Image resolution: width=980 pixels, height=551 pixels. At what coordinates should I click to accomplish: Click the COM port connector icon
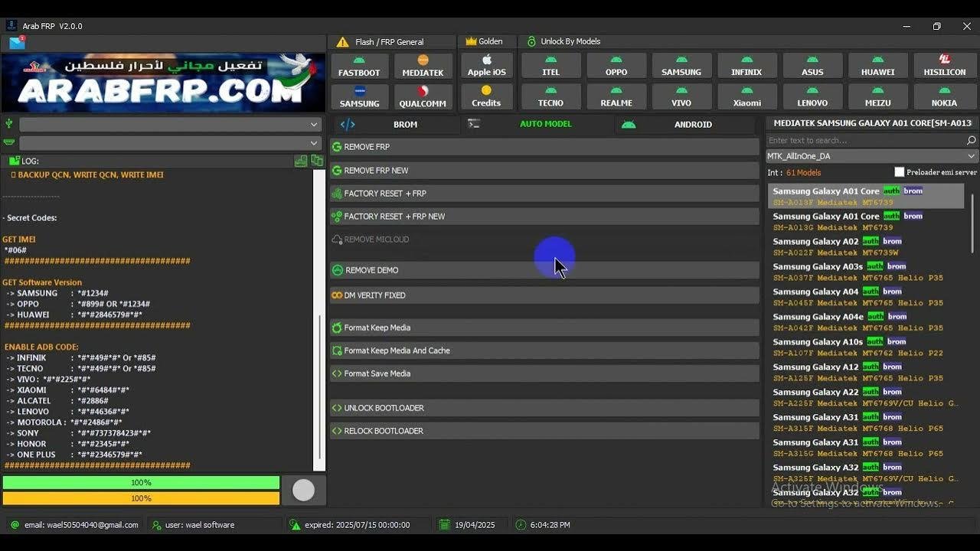(9, 142)
